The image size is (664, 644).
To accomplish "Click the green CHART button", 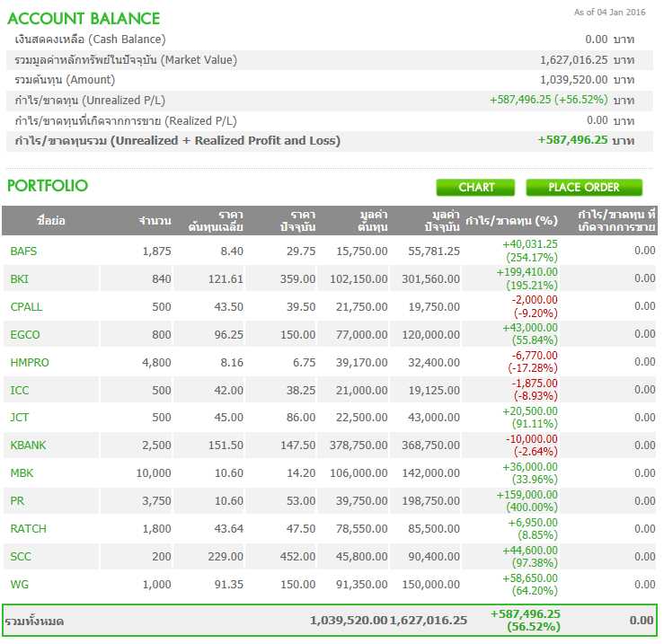I will 475,187.
